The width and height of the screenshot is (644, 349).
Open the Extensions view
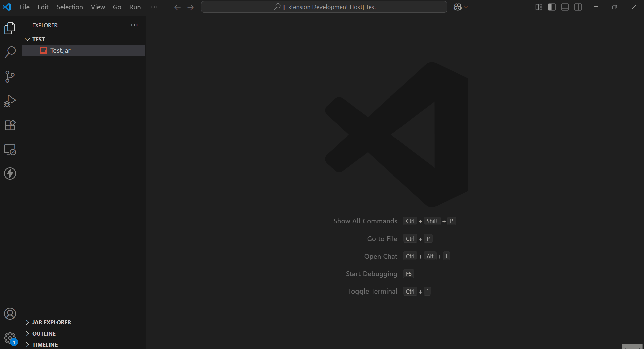[x=10, y=125]
